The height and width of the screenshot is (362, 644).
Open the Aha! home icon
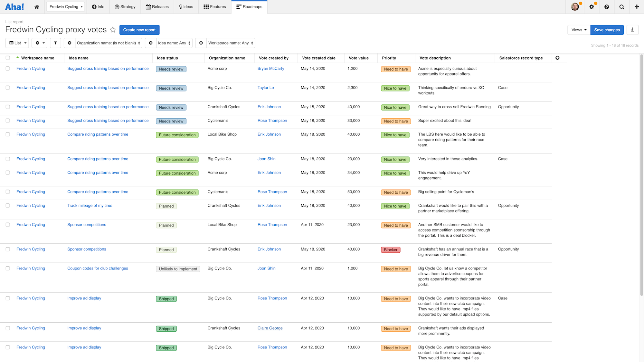pyautogui.click(x=37, y=6)
